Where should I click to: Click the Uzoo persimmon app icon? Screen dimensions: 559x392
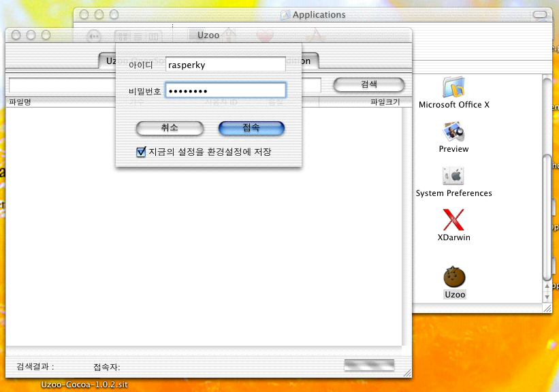(x=454, y=276)
